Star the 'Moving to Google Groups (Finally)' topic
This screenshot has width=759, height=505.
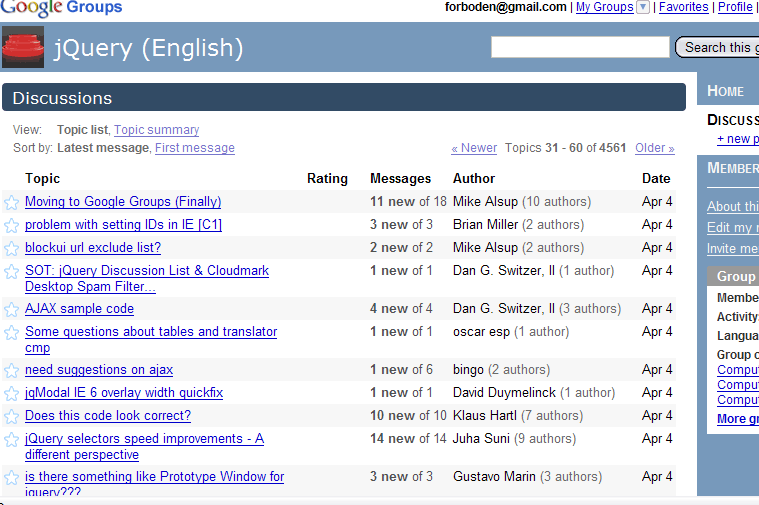[11, 202]
